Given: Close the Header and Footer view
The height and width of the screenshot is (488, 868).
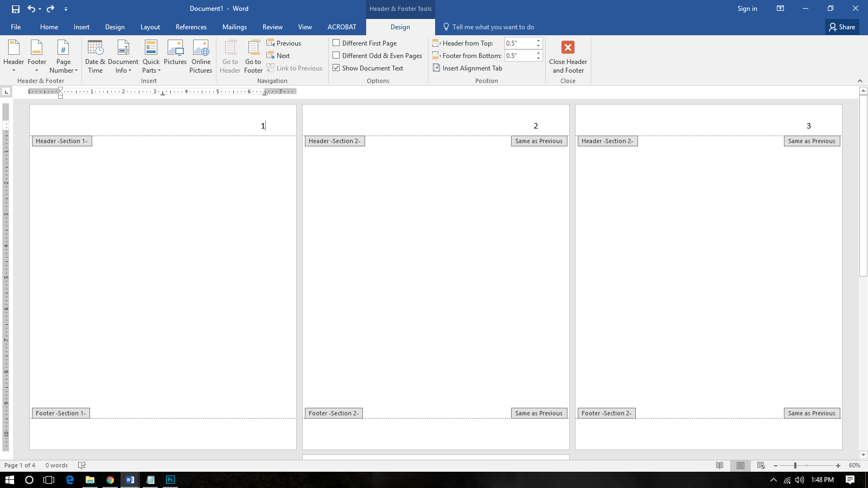Looking at the screenshot, I should point(567,56).
